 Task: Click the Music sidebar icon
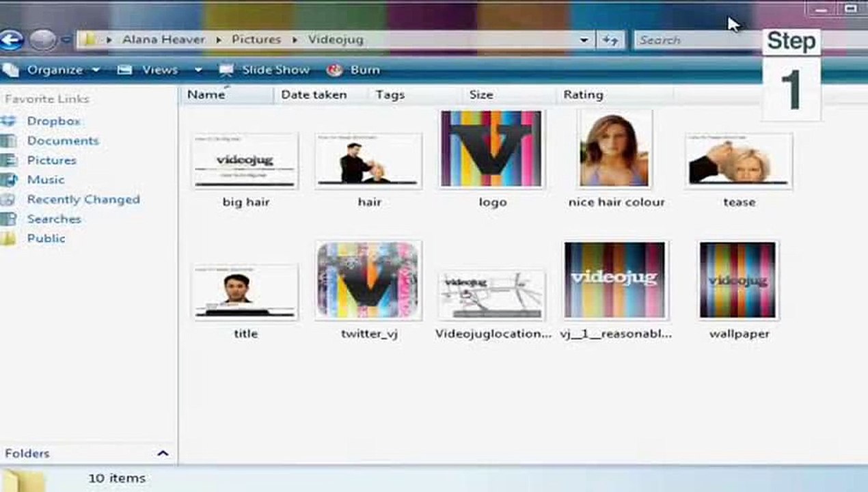(x=8, y=180)
